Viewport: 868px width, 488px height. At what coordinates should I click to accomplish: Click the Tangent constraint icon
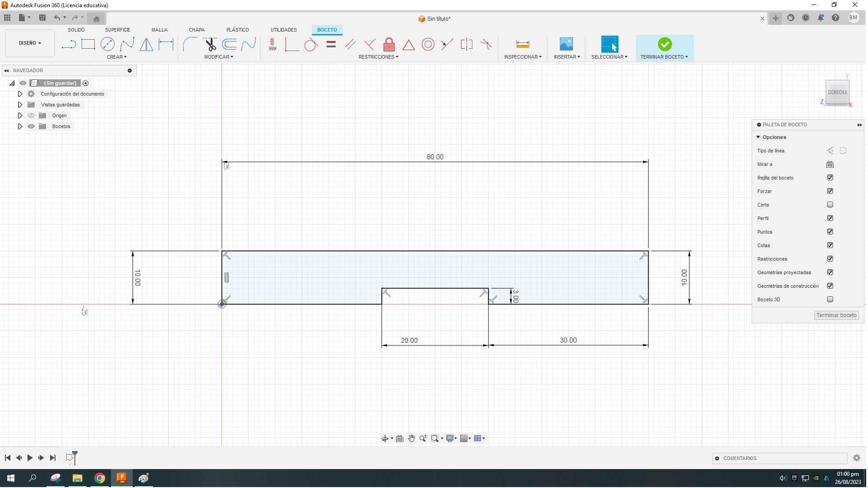tap(310, 44)
